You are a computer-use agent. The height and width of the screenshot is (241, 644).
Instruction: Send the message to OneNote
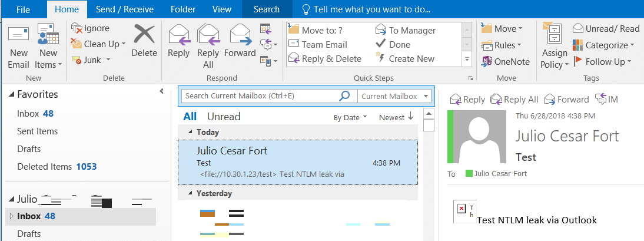click(x=506, y=62)
